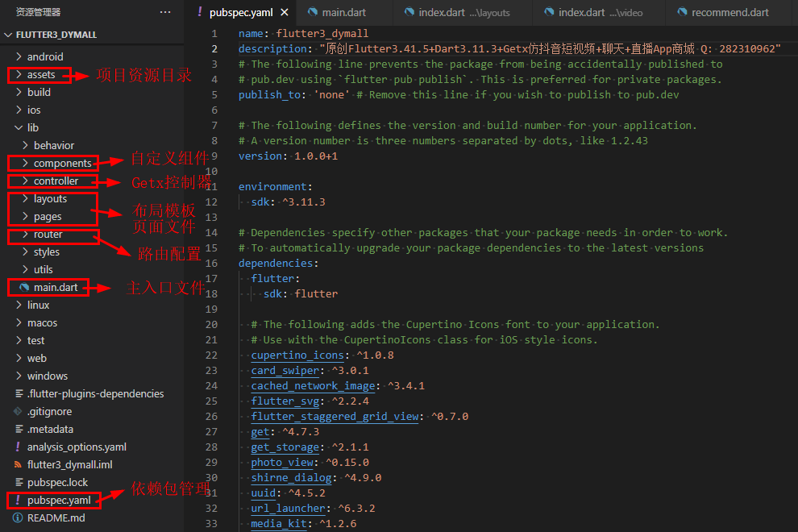Expand the windows folder

pos(19,376)
